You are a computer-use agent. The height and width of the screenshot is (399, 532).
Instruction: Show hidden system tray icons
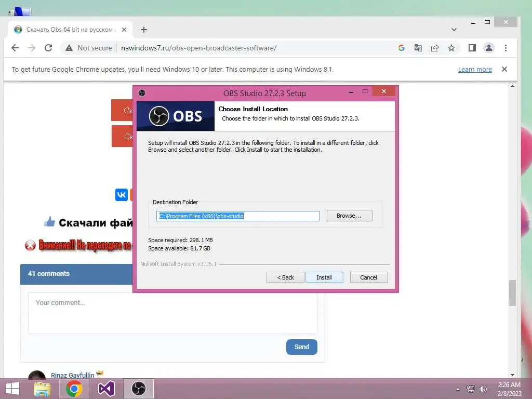(x=458, y=389)
